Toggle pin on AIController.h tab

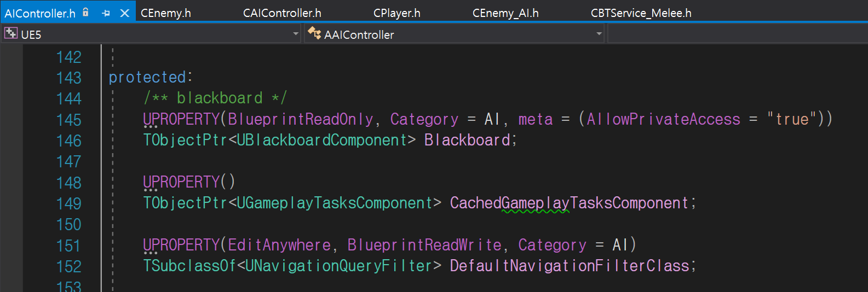coord(106,13)
